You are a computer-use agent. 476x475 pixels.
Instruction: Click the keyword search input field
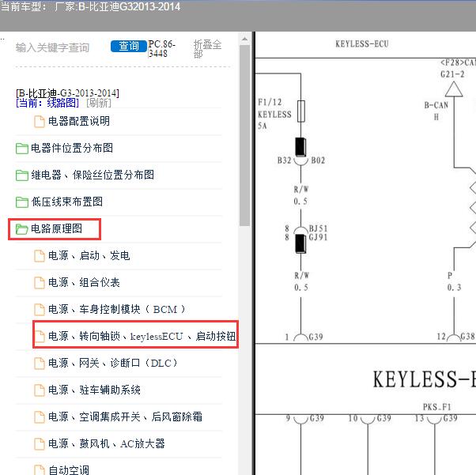pos(52,47)
